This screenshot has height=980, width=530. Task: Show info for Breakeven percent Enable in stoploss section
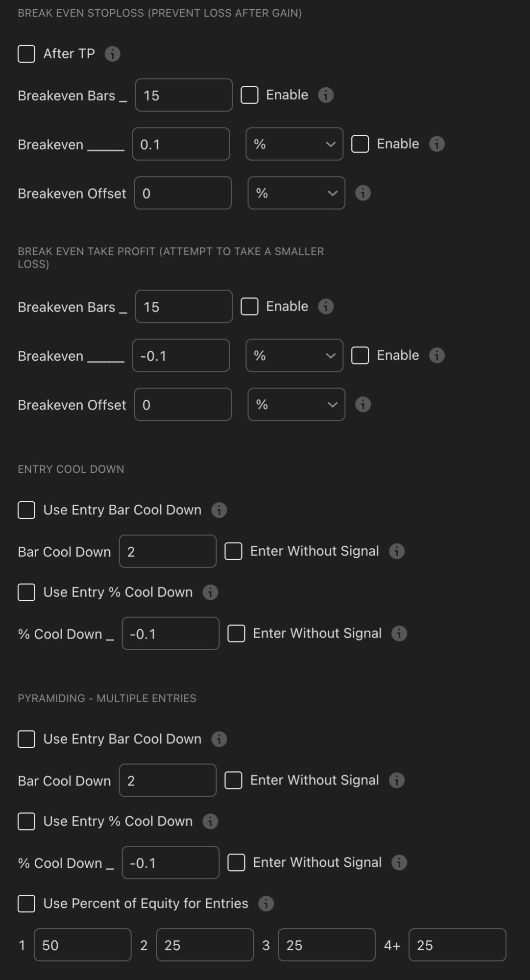(436, 144)
